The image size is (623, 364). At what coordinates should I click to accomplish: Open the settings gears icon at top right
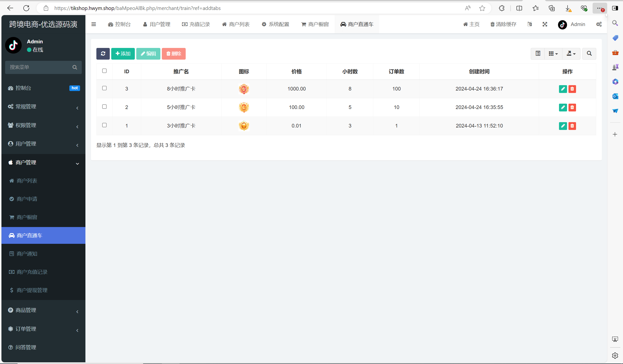coord(599,24)
